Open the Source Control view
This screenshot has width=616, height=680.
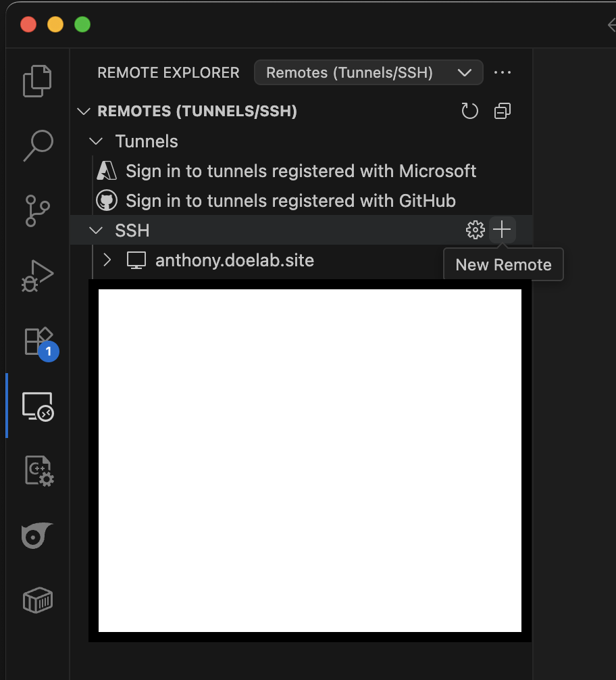pos(37,211)
